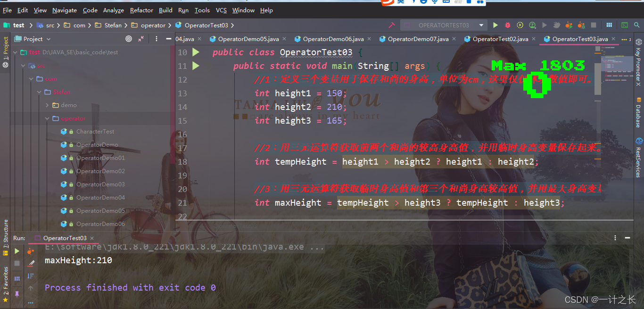Select OperatorDemo03 in project tree
This screenshot has height=309, width=644.
click(x=100, y=184)
